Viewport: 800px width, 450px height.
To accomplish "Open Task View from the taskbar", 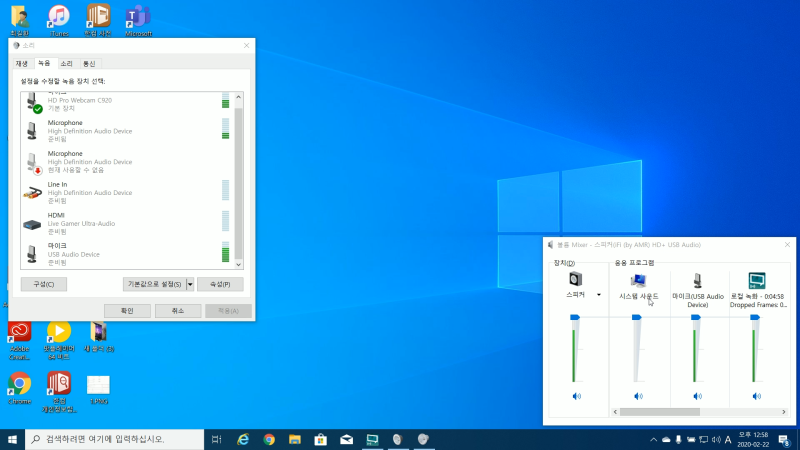I will pyautogui.click(x=216, y=439).
